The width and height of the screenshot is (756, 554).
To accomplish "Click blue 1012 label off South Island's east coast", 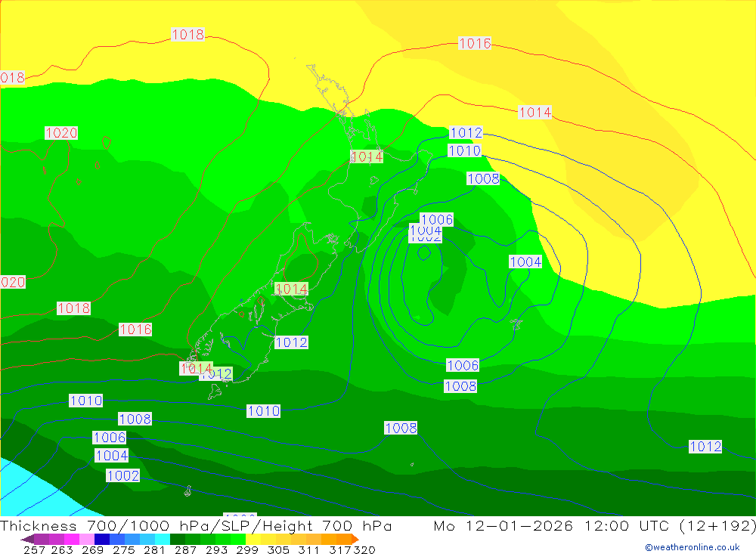I will pos(291,342).
